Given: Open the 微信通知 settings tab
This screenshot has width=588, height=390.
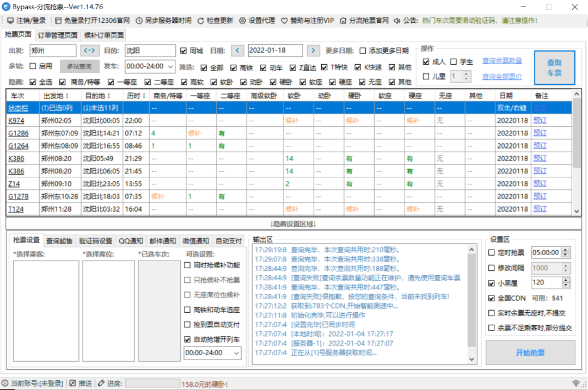Looking at the screenshot, I should coord(195,240).
